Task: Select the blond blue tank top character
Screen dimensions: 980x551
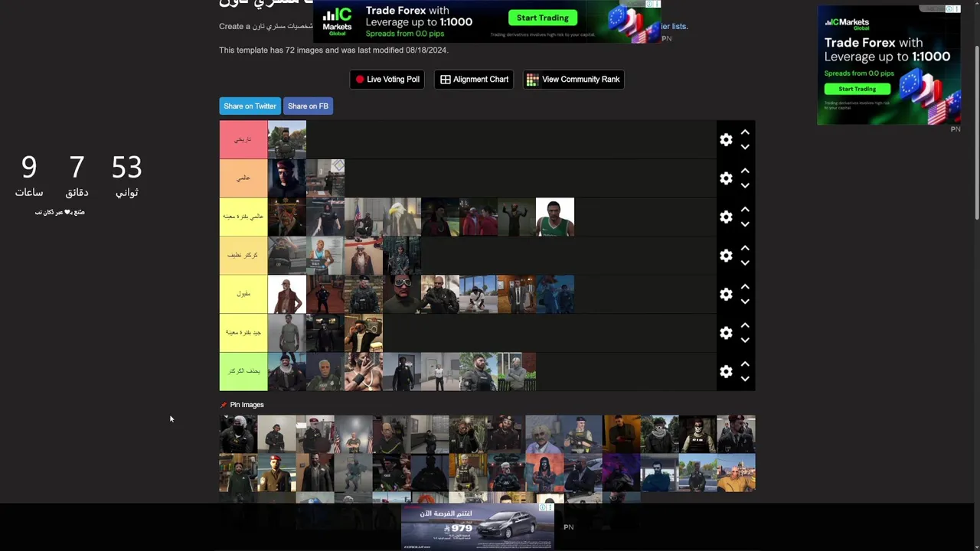Action: coord(325,256)
